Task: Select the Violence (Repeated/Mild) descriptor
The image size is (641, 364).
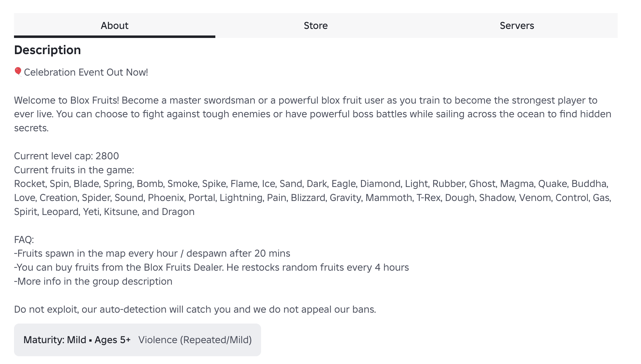Action: pyautogui.click(x=195, y=340)
